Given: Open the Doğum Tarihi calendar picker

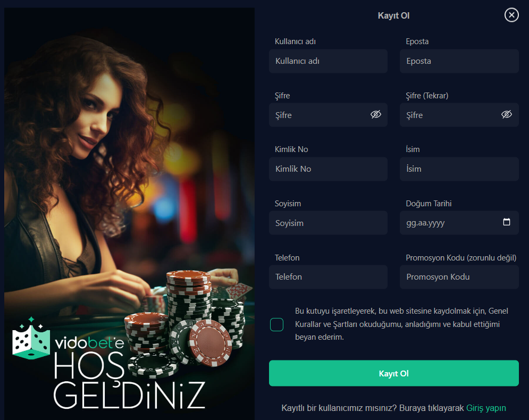Looking at the screenshot, I should (506, 222).
